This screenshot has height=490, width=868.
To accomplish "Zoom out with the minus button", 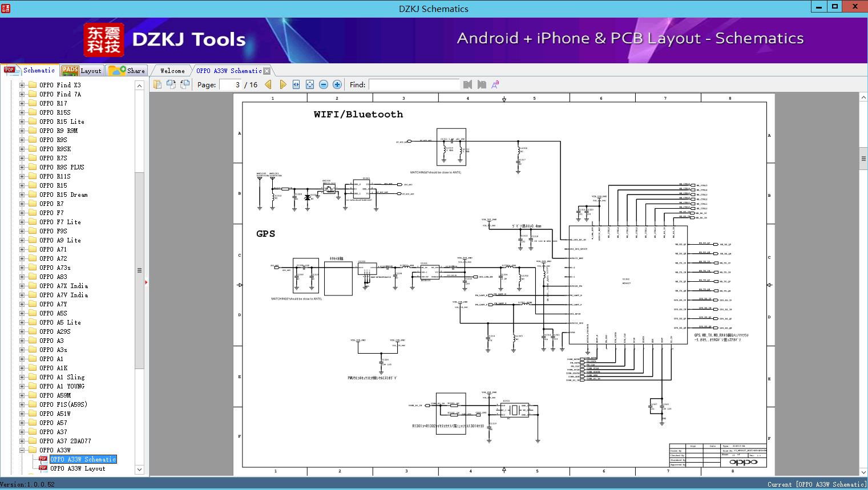I will coord(324,84).
